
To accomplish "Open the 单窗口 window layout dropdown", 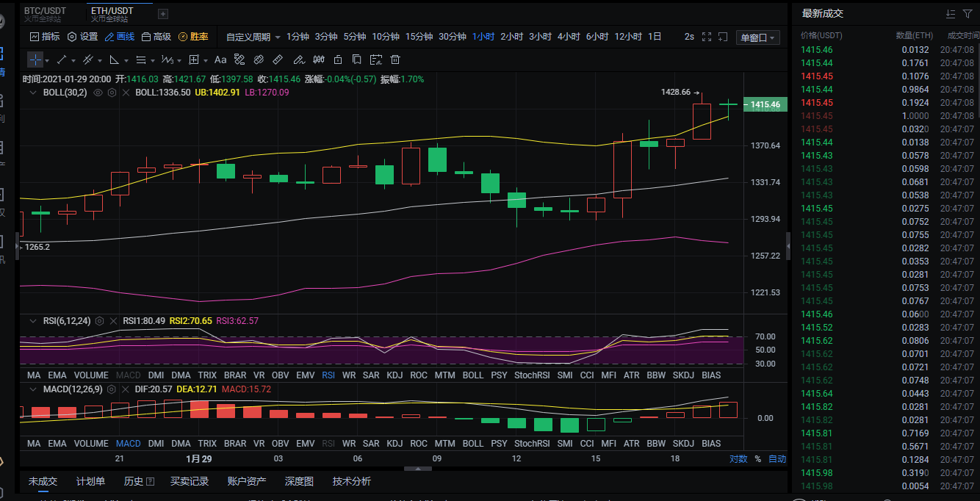I will 759,37.
